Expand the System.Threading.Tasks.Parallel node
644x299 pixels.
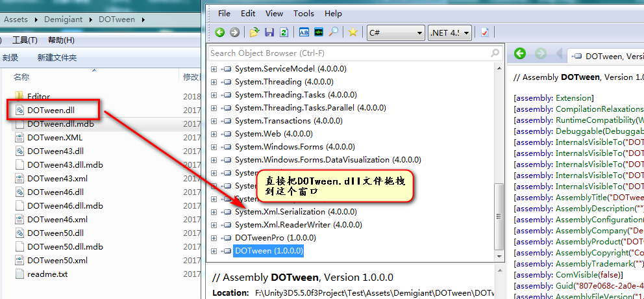pyautogui.click(x=214, y=108)
